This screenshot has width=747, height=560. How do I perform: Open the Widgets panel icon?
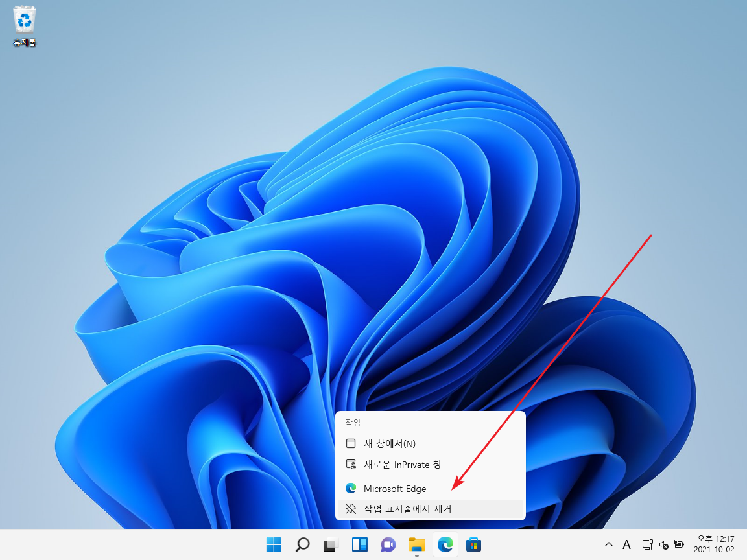(x=360, y=544)
